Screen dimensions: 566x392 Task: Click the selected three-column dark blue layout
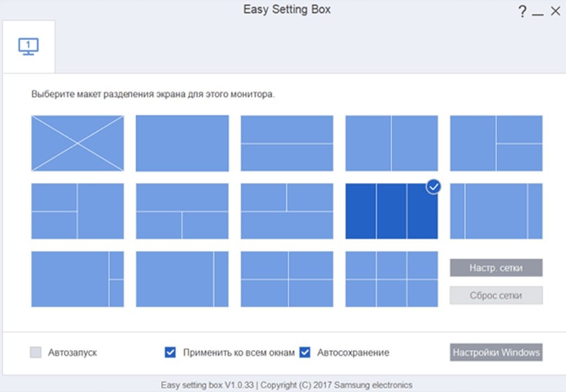coord(392,211)
